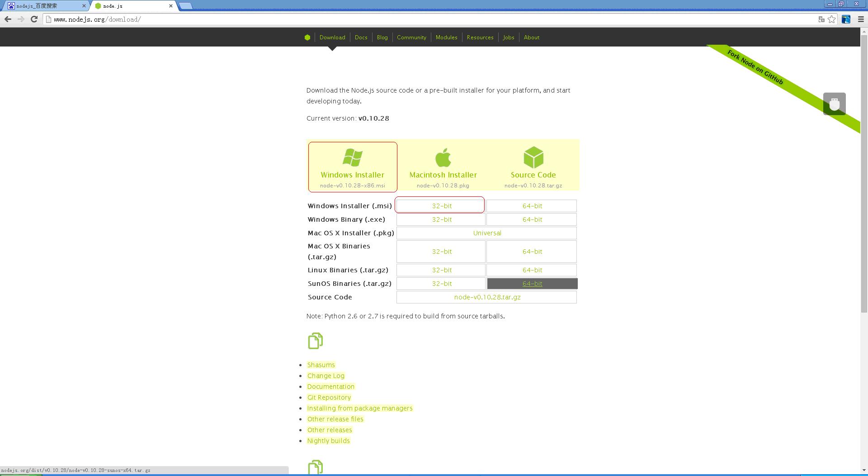Screen dimensions: 868x476
Task: Open the Jobs nav item
Action: 509,37
